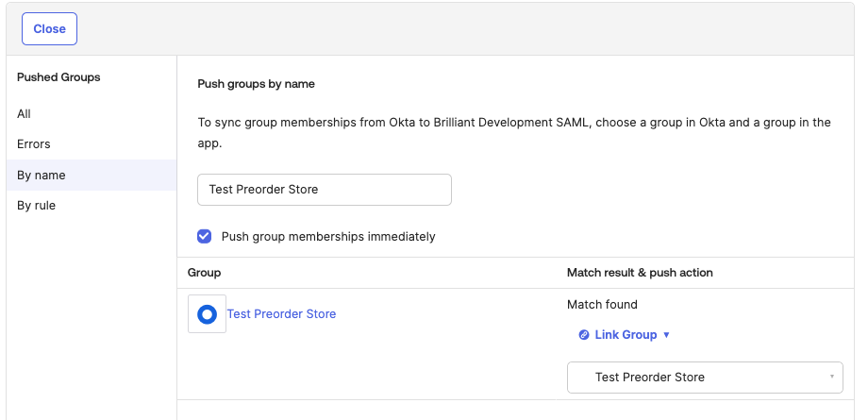Switch to By rule view
868x420 pixels.
[x=37, y=206]
